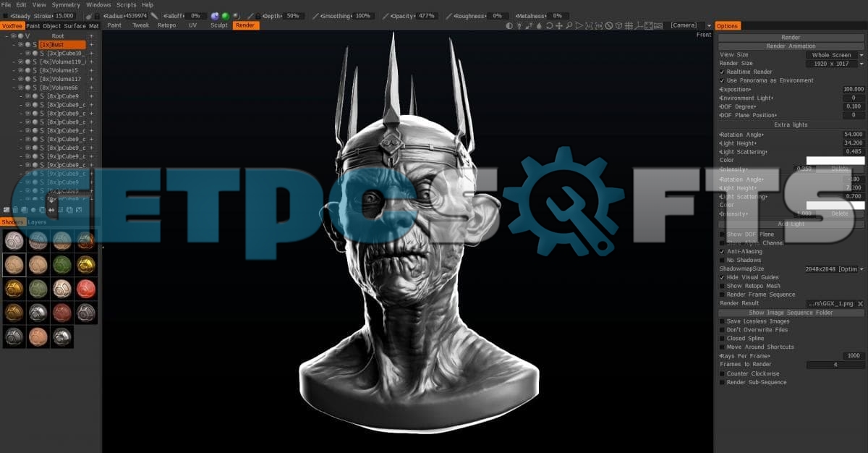Screen dimensions: 868x453
Task: Click the Options panel tab
Action: click(x=728, y=26)
